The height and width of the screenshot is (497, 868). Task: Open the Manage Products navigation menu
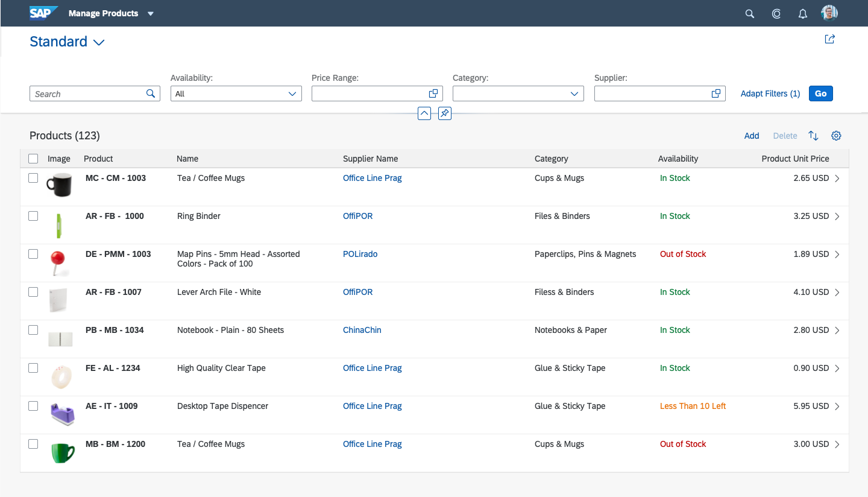click(x=151, y=13)
